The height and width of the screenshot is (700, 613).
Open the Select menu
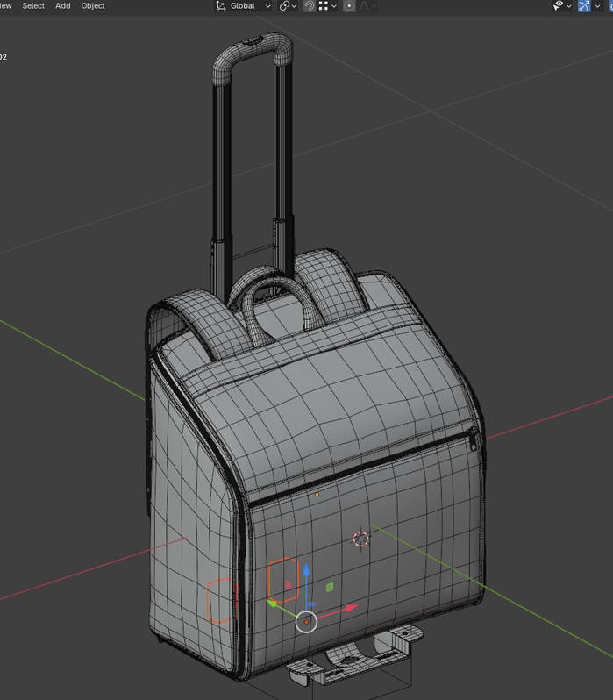[x=33, y=6]
